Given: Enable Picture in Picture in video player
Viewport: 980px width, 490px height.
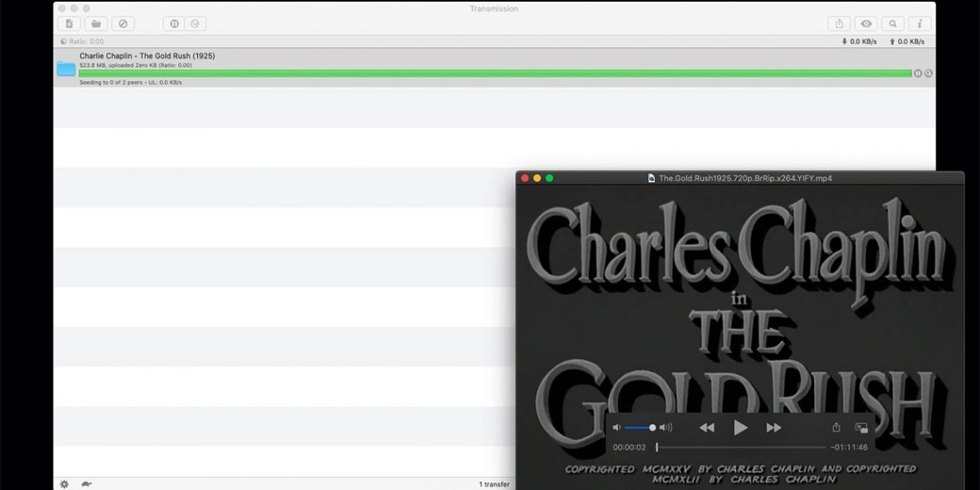Looking at the screenshot, I should pos(861,428).
